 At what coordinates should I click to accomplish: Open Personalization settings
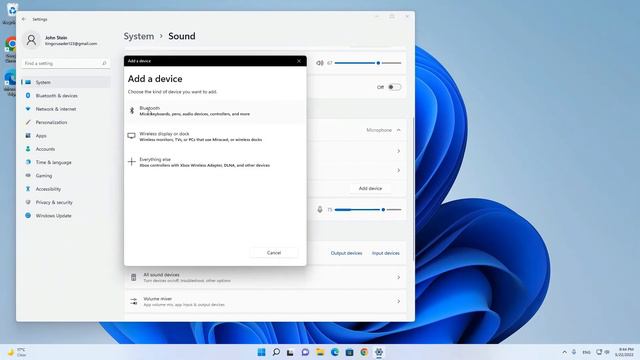click(66, 122)
